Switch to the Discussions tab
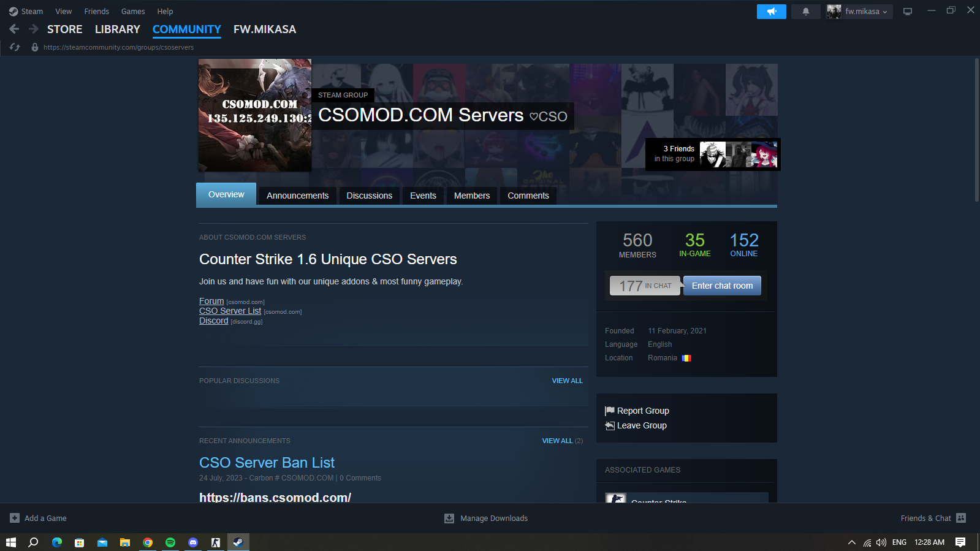 pyautogui.click(x=369, y=196)
